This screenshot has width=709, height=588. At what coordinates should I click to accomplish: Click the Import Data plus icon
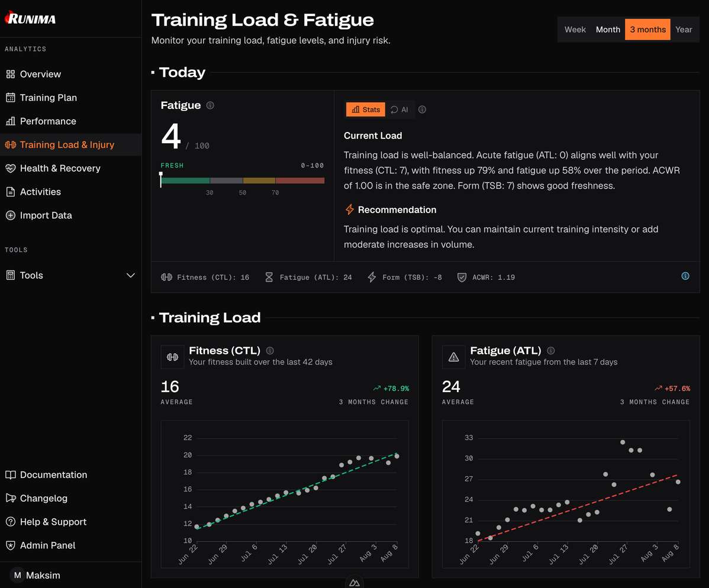click(x=11, y=215)
